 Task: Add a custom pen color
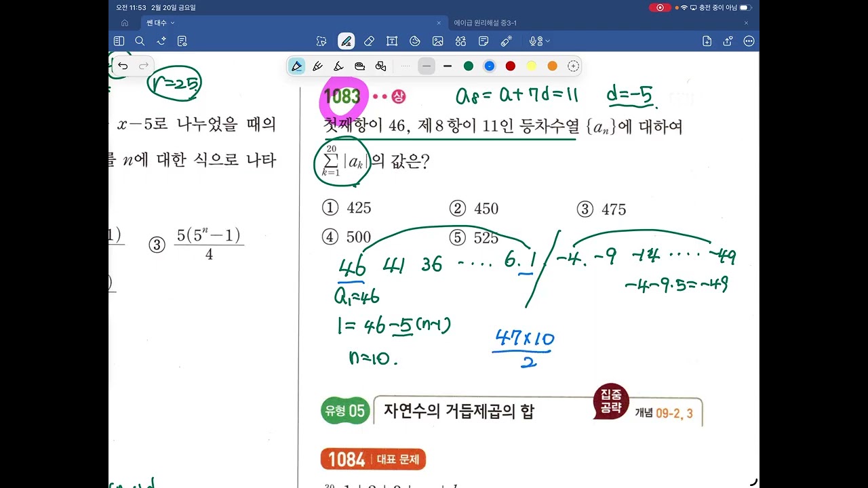574,66
